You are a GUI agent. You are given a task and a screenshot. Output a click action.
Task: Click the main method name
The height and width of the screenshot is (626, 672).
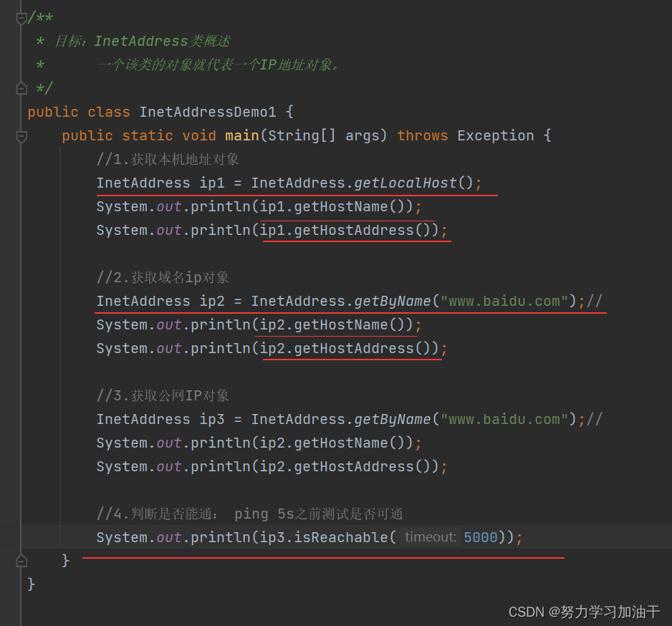click(242, 135)
